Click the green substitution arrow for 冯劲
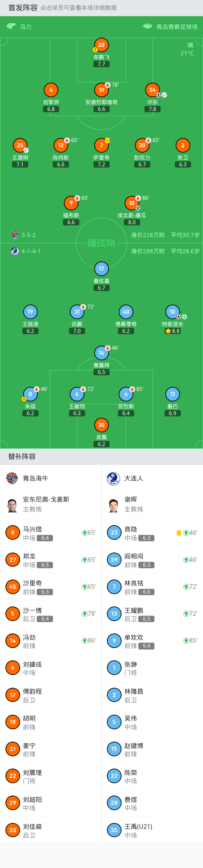Screen dimensions: 203x868 pos(85,641)
